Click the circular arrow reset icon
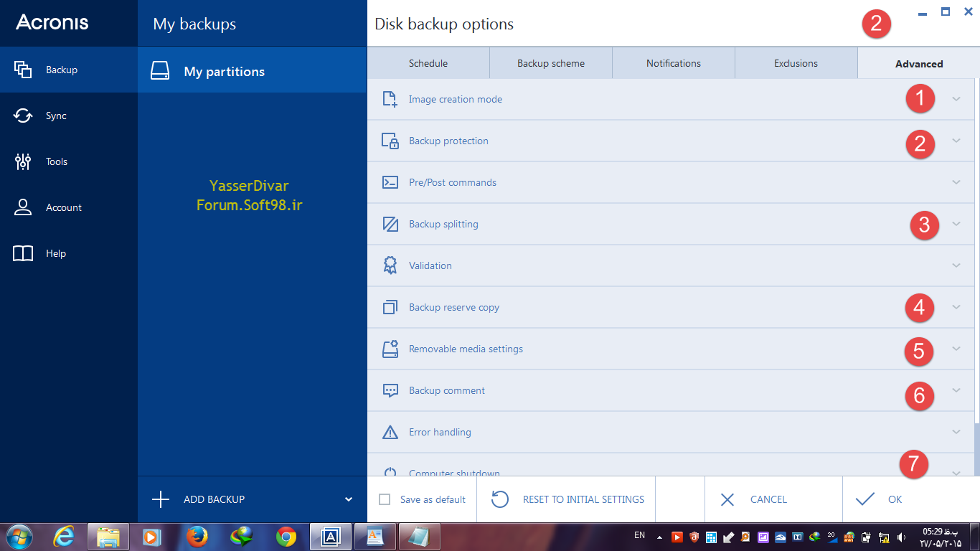The image size is (980, 551). (x=500, y=499)
